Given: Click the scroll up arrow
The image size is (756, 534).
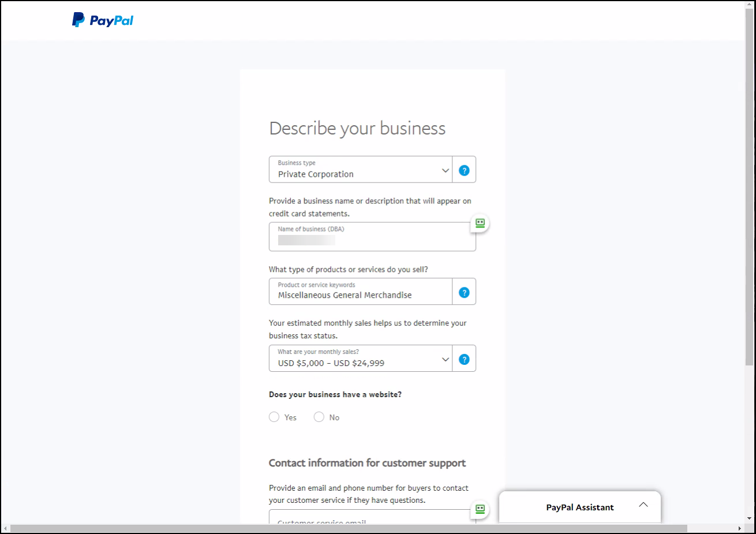Looking at the screenshot, I should (749, 4).
